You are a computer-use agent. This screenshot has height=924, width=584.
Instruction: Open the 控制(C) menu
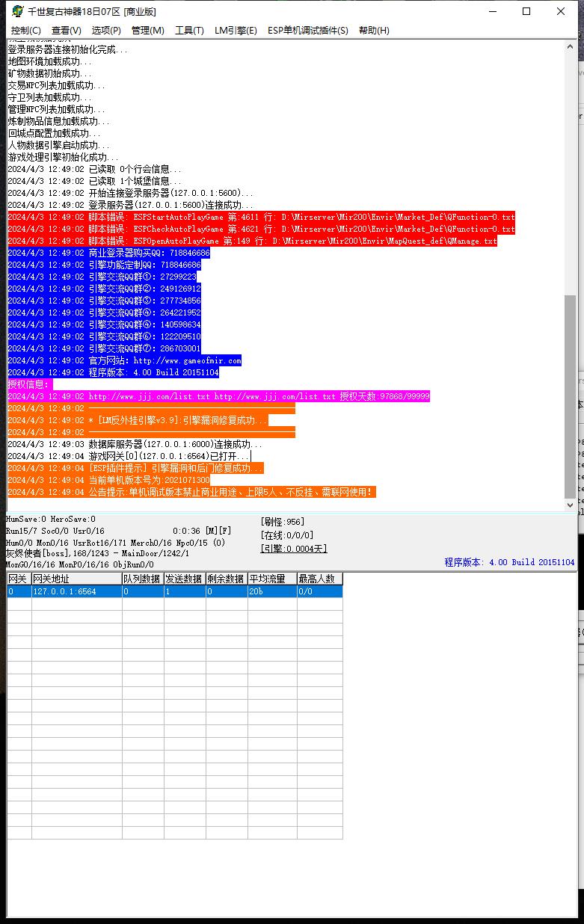(x=26, y=30)
